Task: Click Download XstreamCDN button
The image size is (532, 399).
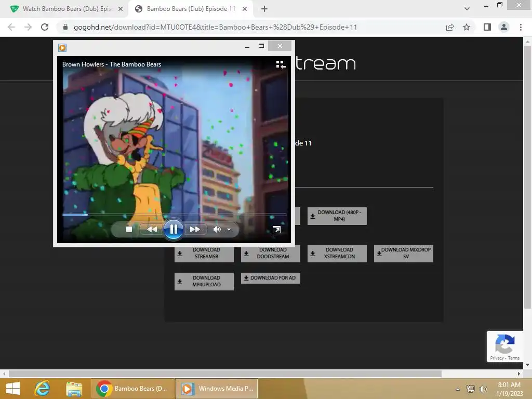Action: coord(337,253)
